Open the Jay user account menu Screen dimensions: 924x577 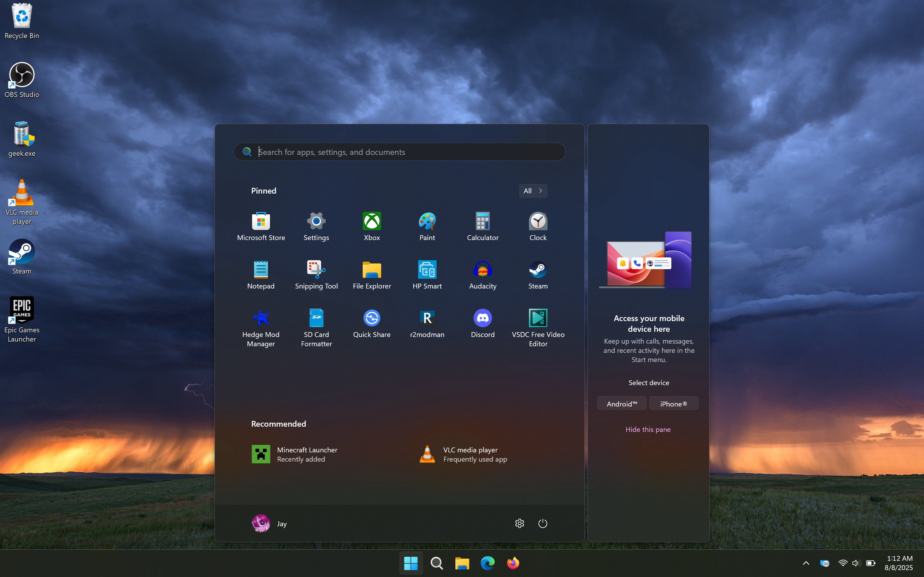(x=270, y=523)
